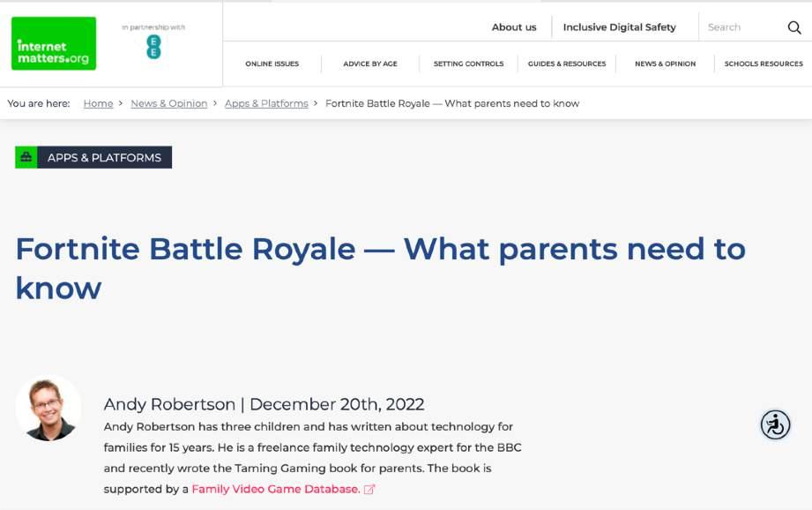Screen dimensions: 812x510
Task: Click the search magnifier icon
Action: pyautogui.click(x=794, y=27)
